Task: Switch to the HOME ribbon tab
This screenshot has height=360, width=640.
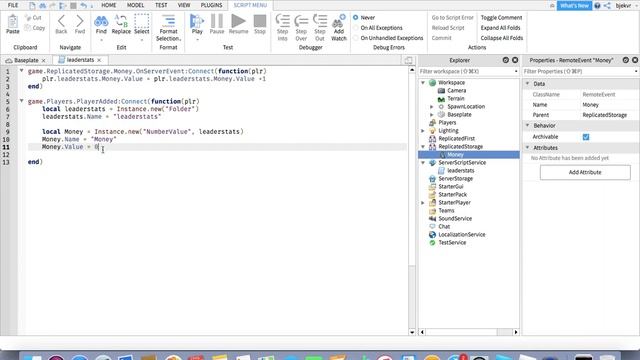Action: (x=109, y=5)
